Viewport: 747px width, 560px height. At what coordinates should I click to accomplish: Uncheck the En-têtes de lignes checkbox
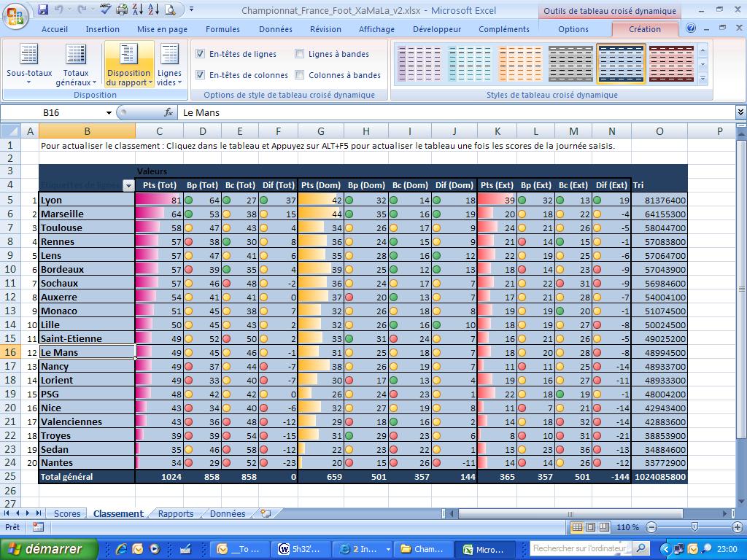pos(201,54)
